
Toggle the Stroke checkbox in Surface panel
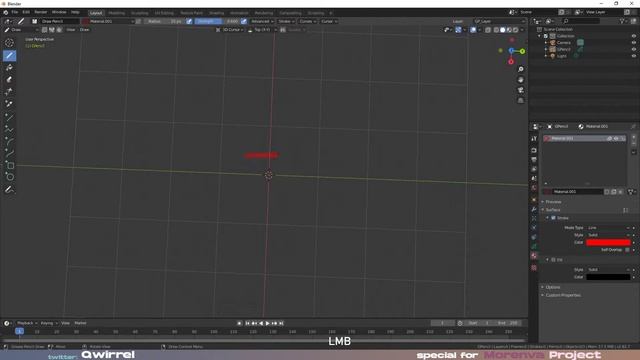pos(553,218)
